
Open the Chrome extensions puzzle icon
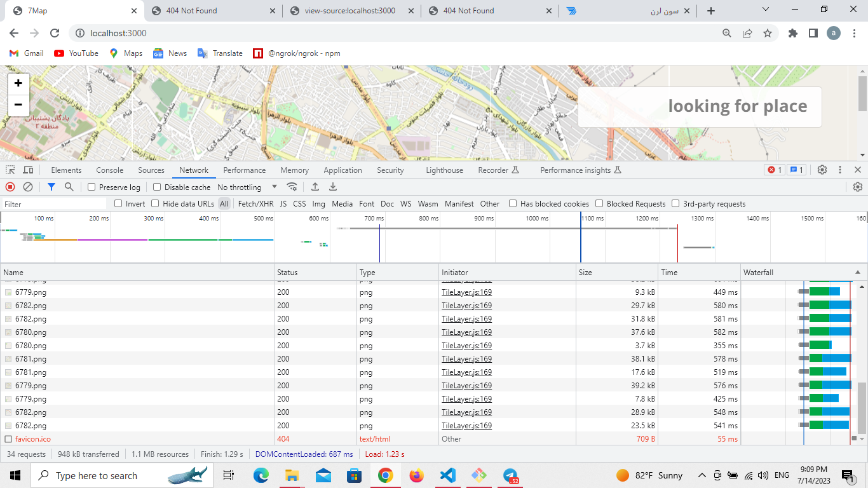tap(793, 33)
